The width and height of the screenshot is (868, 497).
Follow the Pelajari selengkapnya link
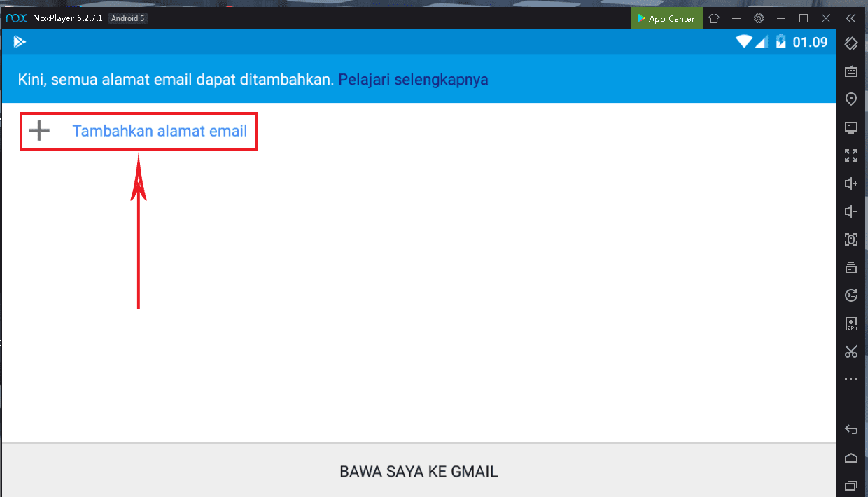point(413,79)
